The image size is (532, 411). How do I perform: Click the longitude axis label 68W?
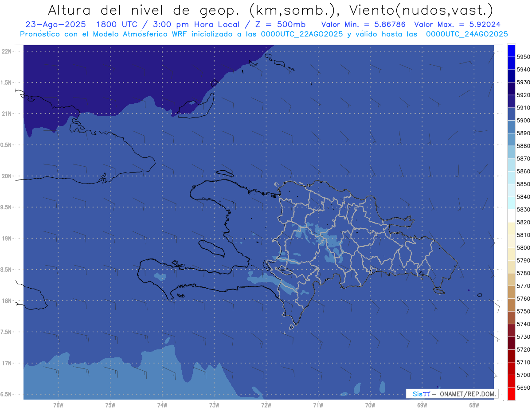point(473,405)
